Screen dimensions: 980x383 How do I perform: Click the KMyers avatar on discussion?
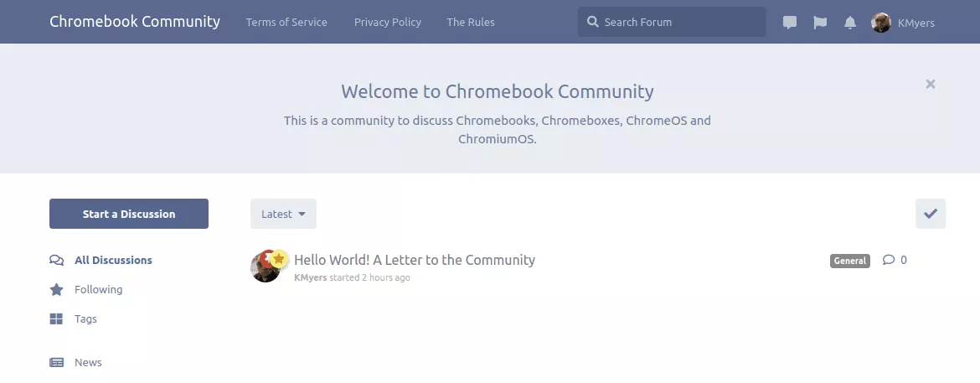click(265, 268)
